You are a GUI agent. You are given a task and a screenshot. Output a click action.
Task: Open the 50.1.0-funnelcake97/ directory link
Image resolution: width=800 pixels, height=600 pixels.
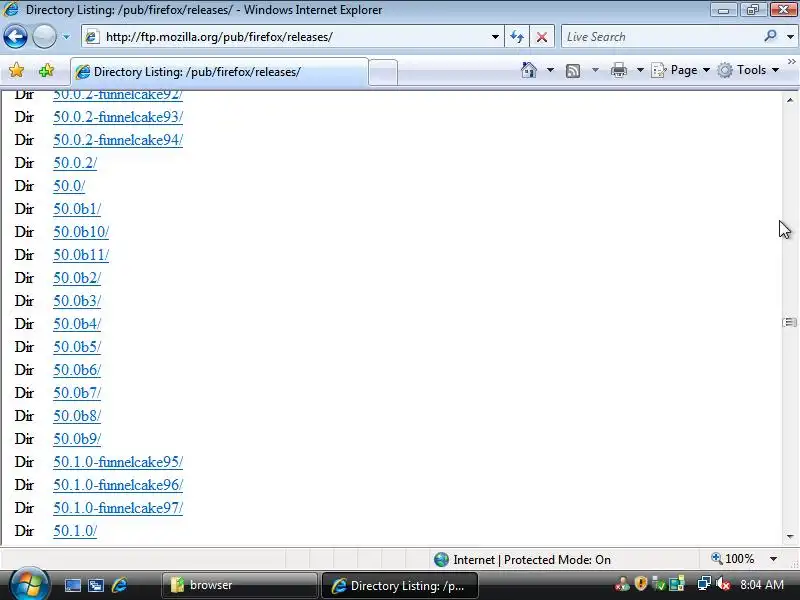coord(118,508)
